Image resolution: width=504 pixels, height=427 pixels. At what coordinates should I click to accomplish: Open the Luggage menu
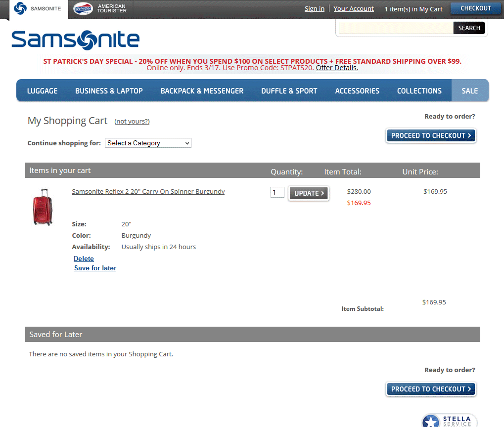pos(42,91)
